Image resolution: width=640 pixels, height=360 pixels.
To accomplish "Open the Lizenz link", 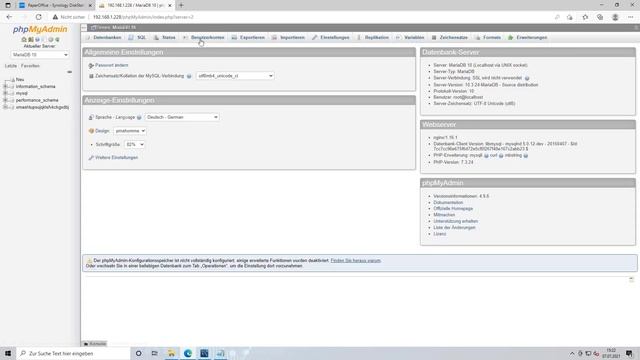I will tap(440, 234).
